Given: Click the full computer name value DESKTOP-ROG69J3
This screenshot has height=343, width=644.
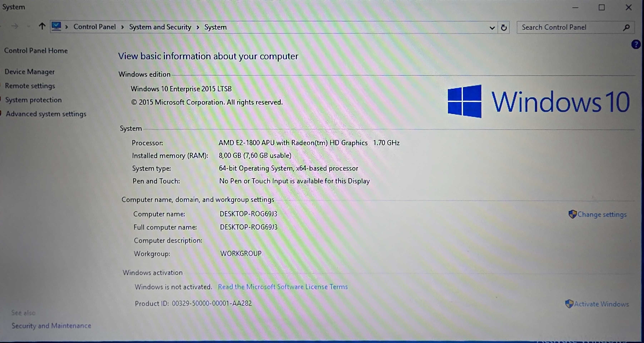Looking at the screenshot, I should (x=249, y=227).
